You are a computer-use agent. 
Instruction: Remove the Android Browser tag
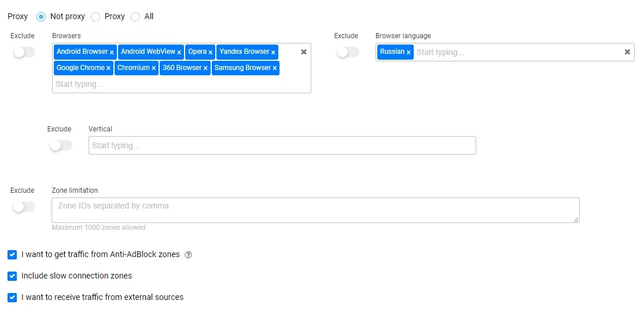point(112,52)
